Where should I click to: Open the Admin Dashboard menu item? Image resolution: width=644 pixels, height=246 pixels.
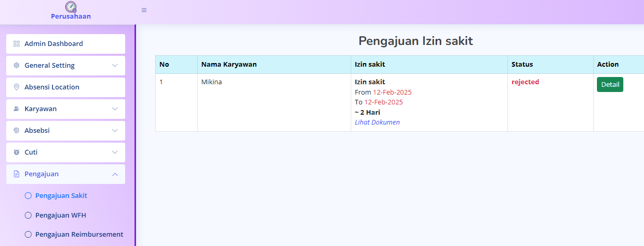[54, 44]
